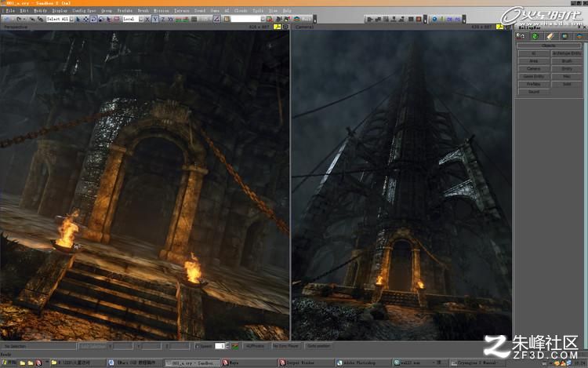The image size is (588, 368).
Task: Click the Lock Selection button
Action: (93, 346)
